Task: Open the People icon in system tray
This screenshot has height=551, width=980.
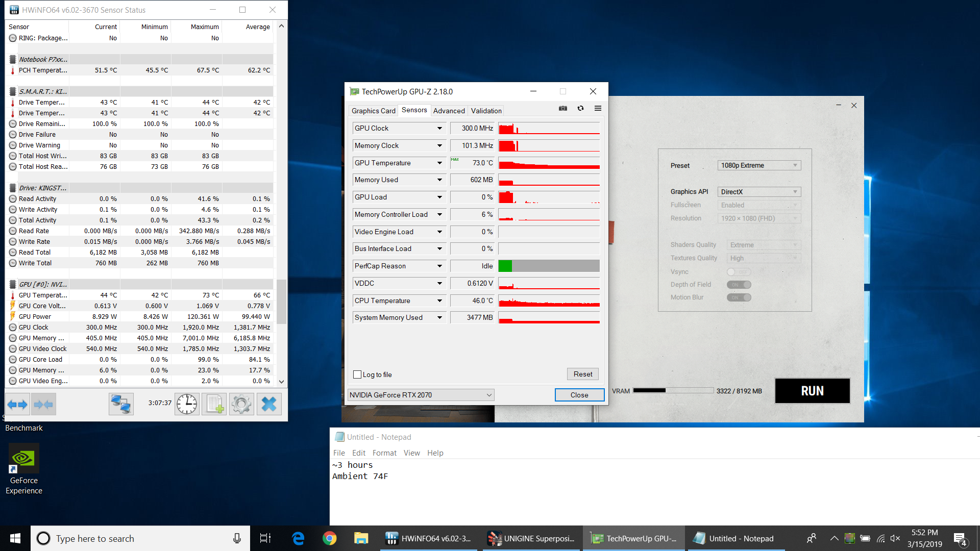Action: pyautogui.click(x=811, y=538)
